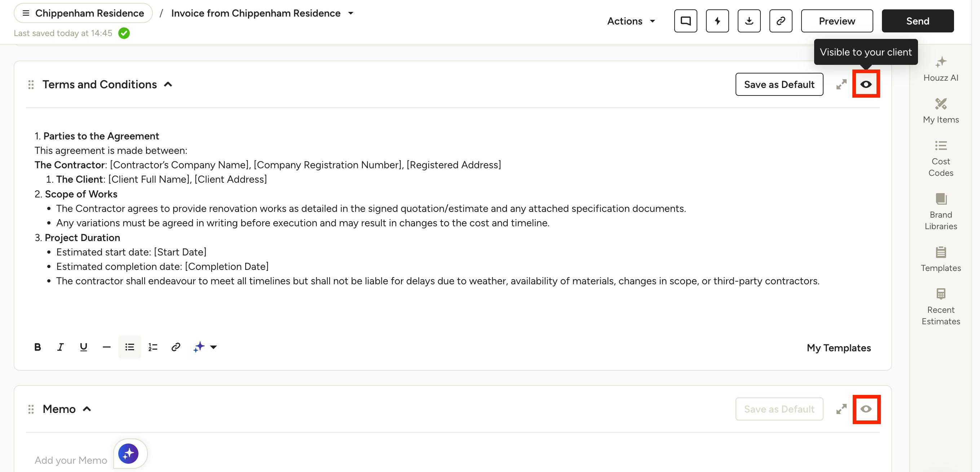
Task: Download the invoice via download icon
Action: tap(749, 21)
